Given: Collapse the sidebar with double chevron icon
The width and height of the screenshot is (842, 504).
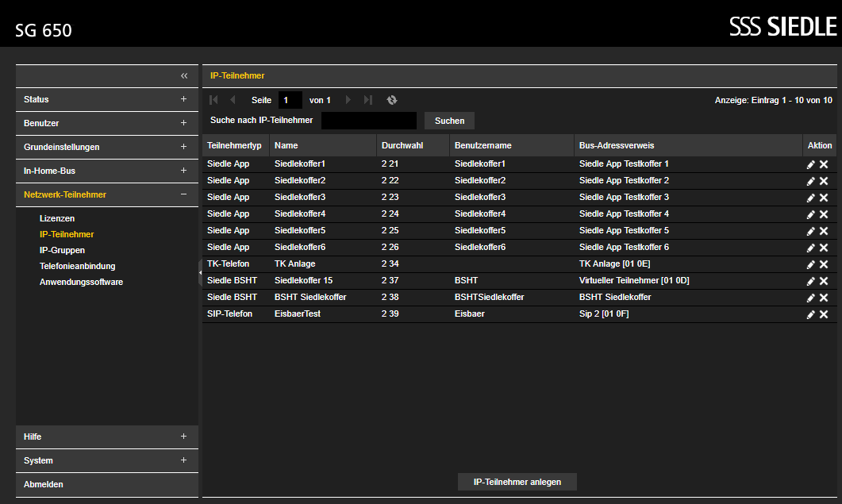Looking at the screenshot, I should pyautogui.click(x=184, y=75).
